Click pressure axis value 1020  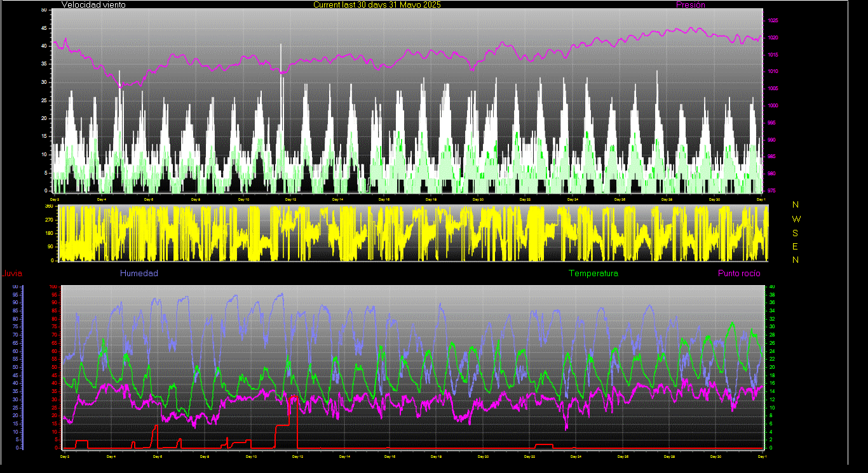pos(773,38)
